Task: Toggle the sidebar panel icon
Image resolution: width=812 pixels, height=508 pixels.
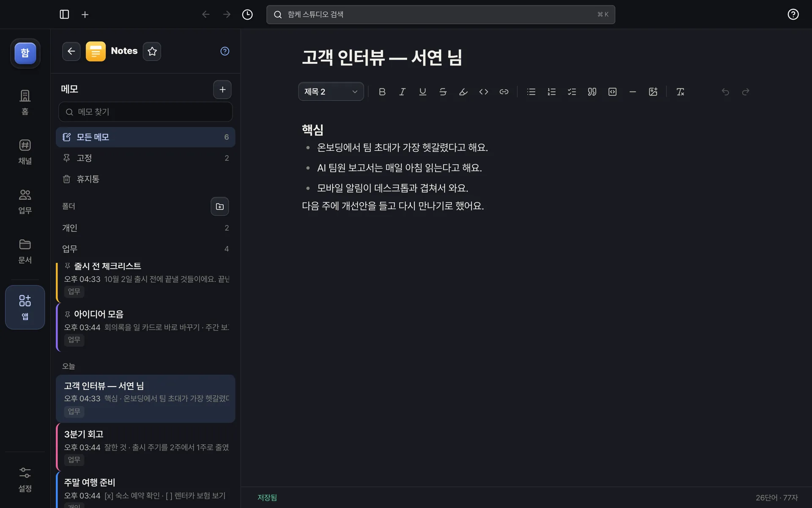Action: (64, 14)
